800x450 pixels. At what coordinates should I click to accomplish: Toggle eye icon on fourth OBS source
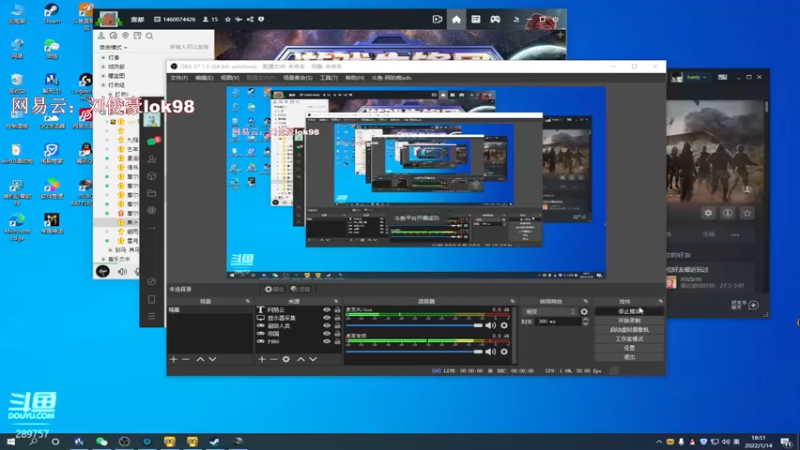(x=327, y=333)
